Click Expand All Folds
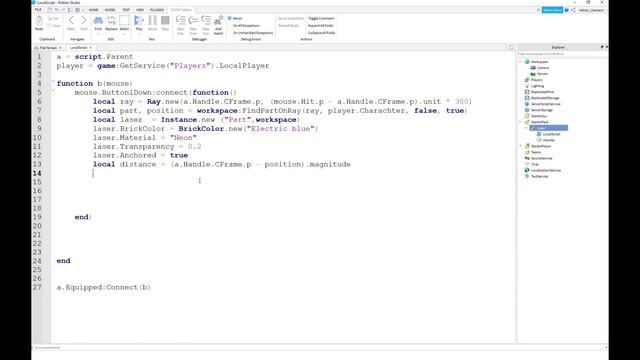640x360 pixels. [320, 25]
